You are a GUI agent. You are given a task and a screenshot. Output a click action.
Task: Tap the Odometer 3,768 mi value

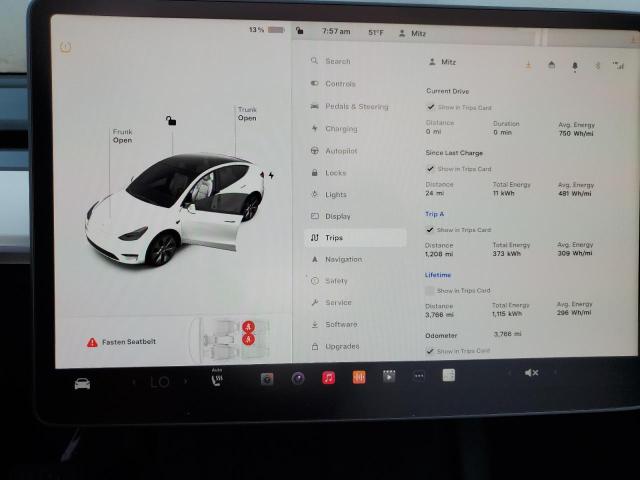coord(507,334)
